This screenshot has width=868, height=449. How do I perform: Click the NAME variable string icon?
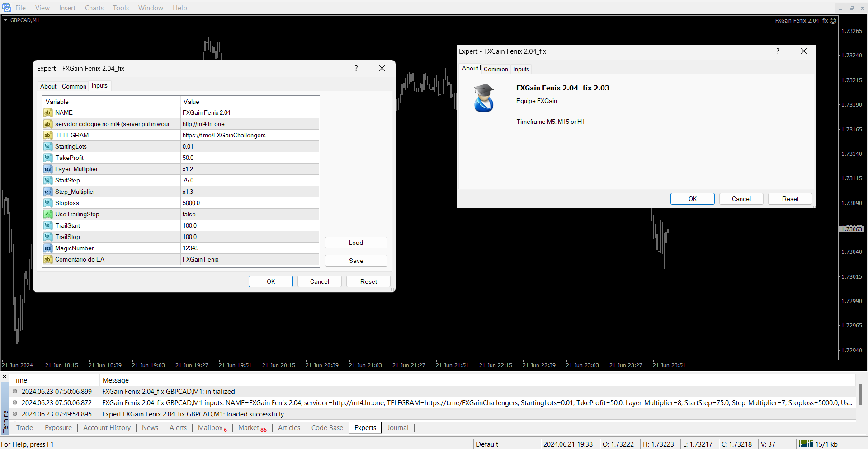48,112
